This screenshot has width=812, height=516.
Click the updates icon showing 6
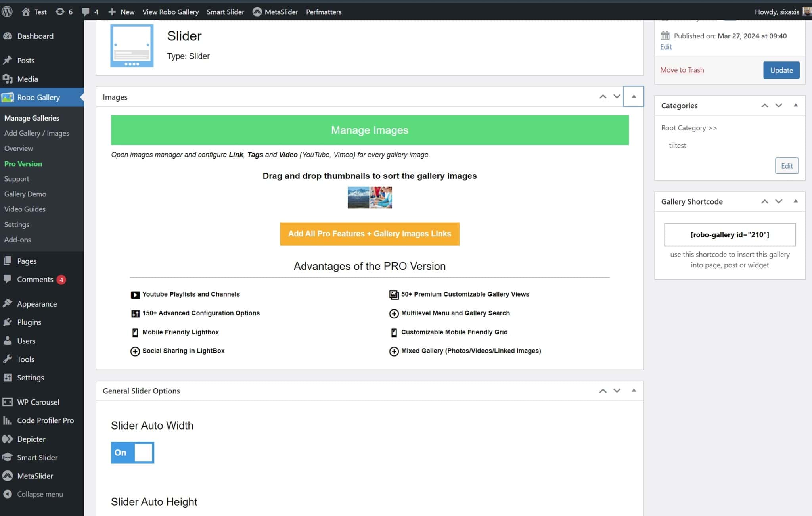60,12
